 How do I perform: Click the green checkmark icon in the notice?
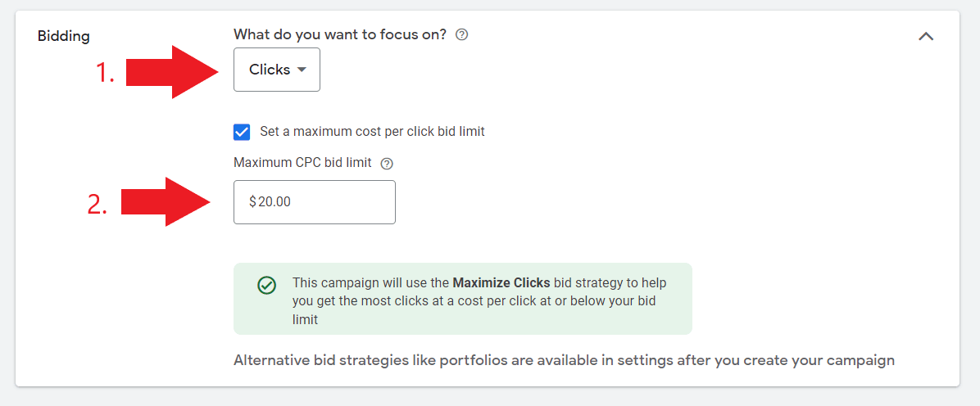266,285
